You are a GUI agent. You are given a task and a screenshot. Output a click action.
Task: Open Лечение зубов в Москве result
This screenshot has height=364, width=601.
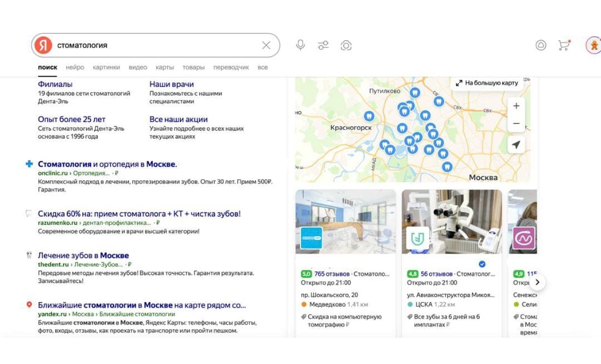(83, 255)
